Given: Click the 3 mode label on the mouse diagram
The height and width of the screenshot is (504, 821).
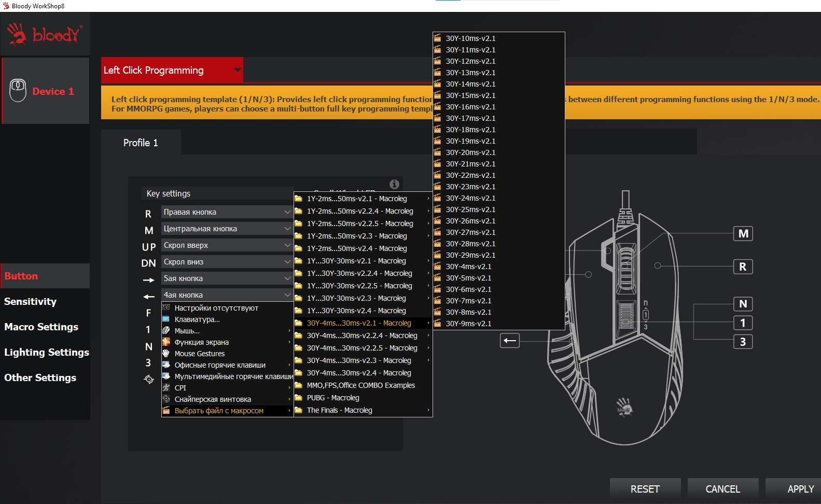Looking at the screenshot, I should coord(743,342).
